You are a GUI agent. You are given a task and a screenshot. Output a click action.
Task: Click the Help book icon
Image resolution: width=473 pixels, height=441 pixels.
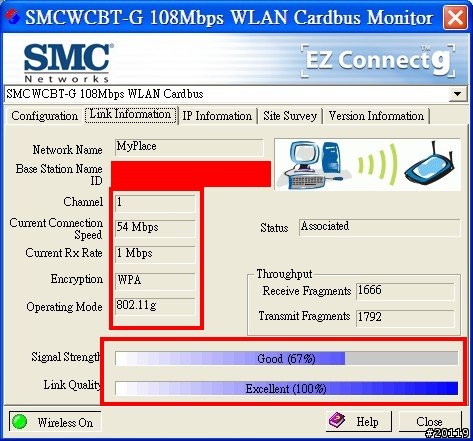[337, 420]
